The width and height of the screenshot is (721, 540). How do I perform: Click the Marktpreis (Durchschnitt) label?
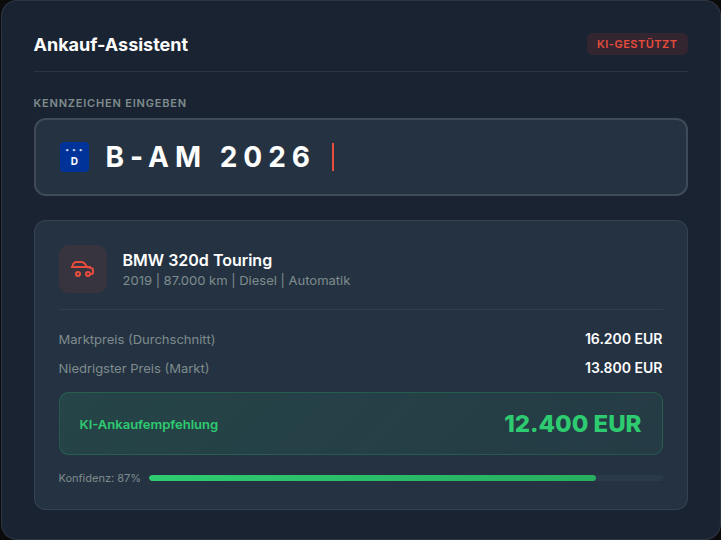pyautogui.click(x=137, y=339)
